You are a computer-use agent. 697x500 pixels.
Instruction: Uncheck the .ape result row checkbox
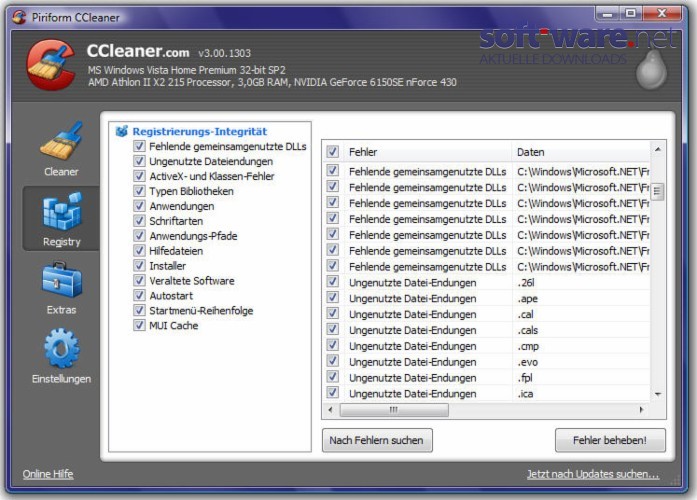pyautogui.click(x=332, y=298)
